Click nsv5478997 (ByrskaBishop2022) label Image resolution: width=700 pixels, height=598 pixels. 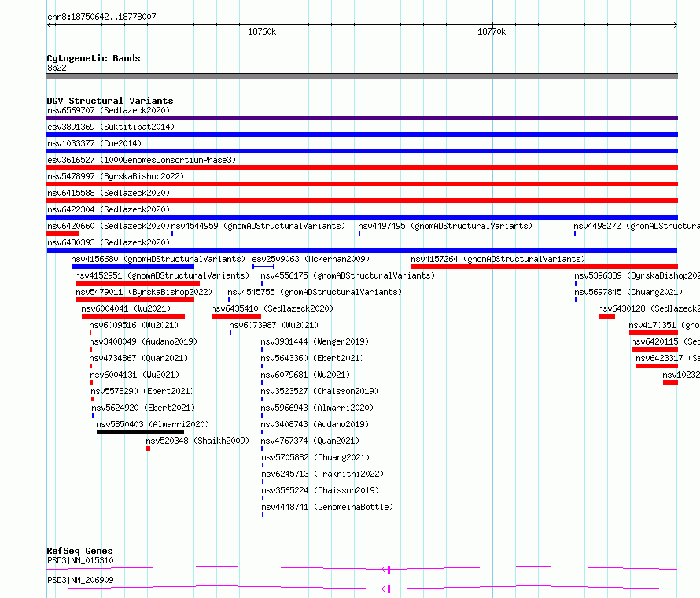116,176
